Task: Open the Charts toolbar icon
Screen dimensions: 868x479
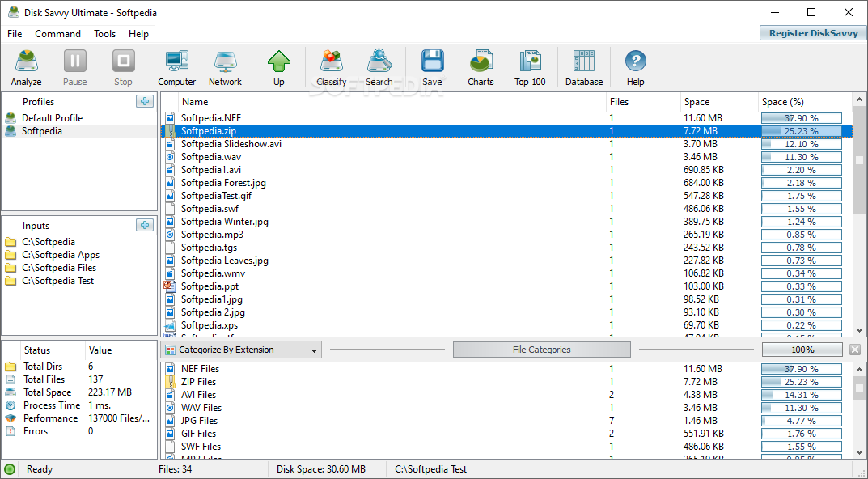Action: click(x=481, y=61)
